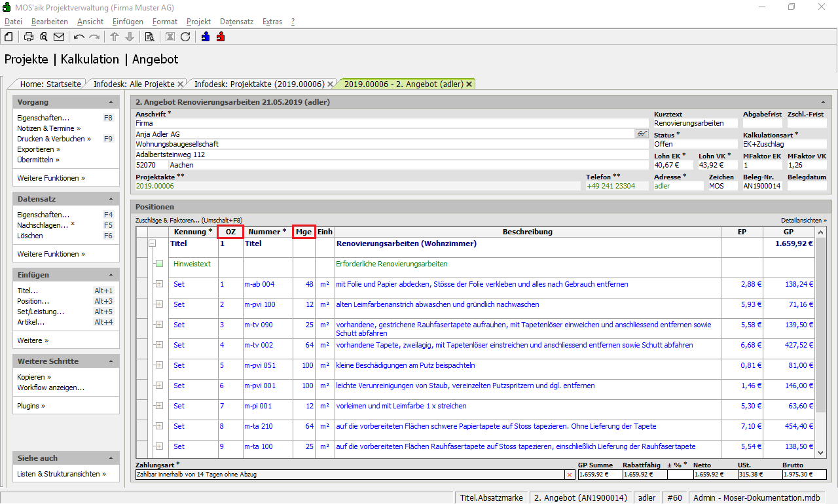Click the circular refresh arrow icon
This screenshot has height=504, width=838.
point(185,37)
